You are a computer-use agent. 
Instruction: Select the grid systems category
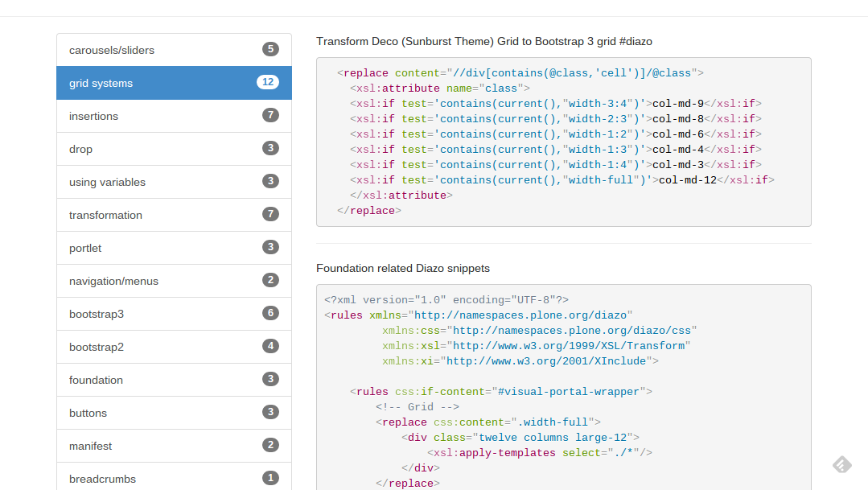click(x=101, y=83)
